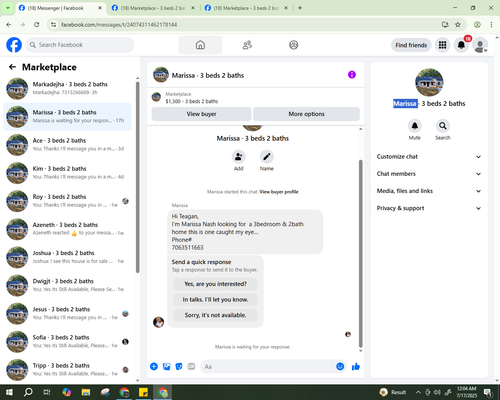The height and width of the screenshot is (400, 500).
Task: Open the account profile avatar menu
Action: point(480,45)
